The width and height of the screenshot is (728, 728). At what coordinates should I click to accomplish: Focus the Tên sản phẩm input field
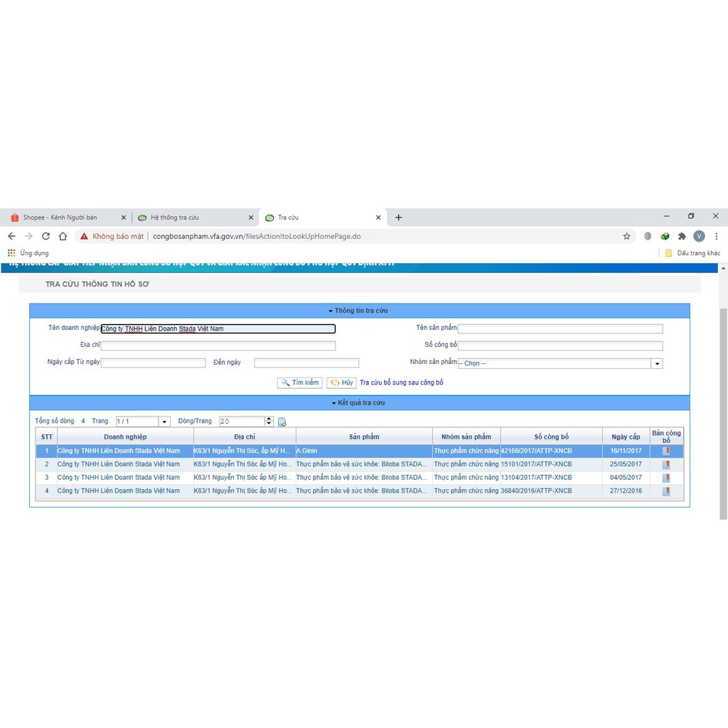tap(560, 328)
